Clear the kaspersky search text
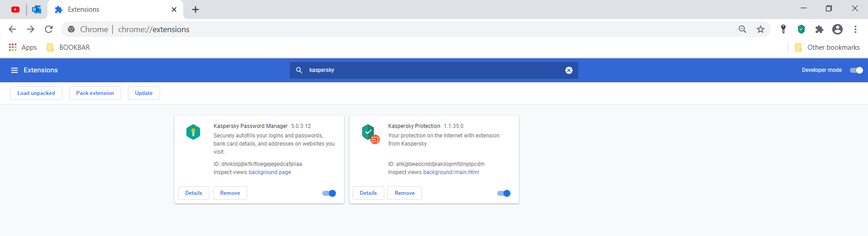868x236 pixels. coord(569,70)
